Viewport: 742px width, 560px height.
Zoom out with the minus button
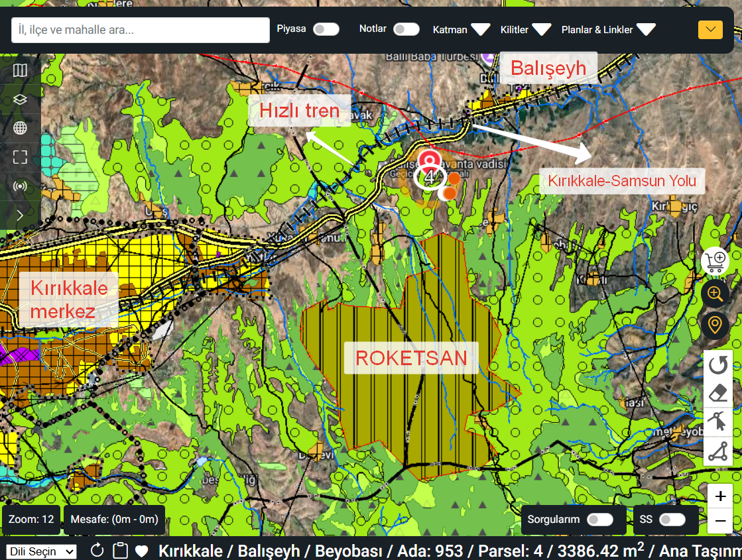[x=720, y=521]
